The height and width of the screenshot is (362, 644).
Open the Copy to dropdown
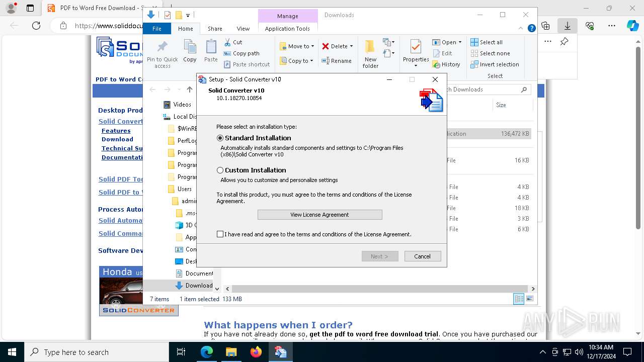click(x=296, y=61)
